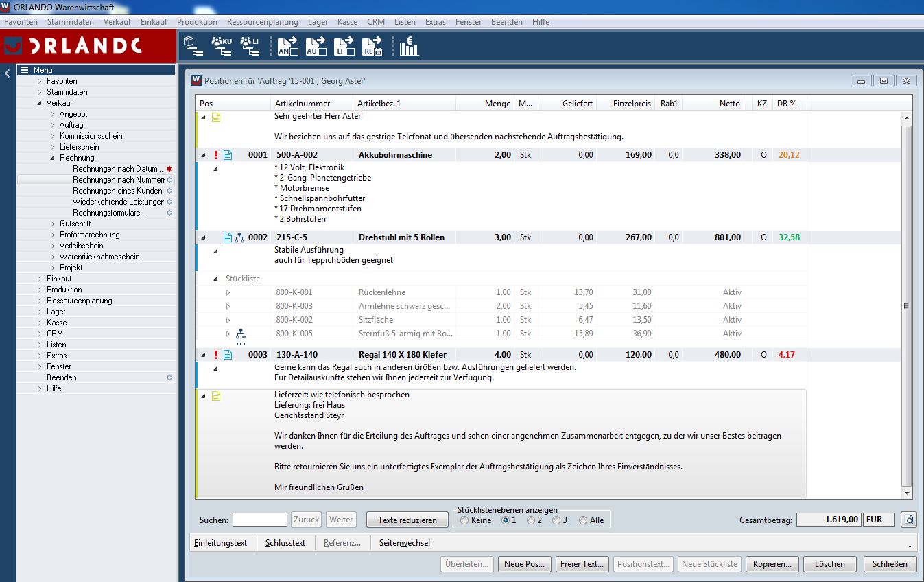This screenshot has width=924, height=582.
Task: Open the Ressourcenplanung menu in the menu bar
Action: (263, 22)
